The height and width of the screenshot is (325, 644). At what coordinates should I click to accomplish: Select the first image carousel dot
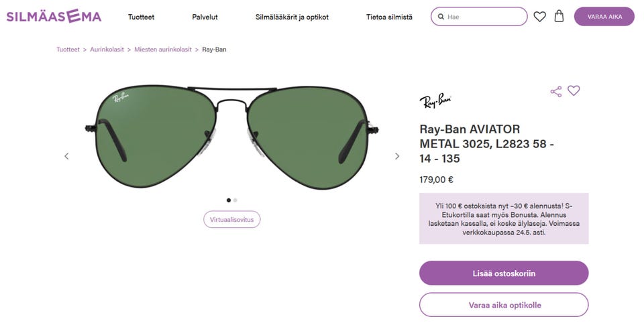pos(229,200)
